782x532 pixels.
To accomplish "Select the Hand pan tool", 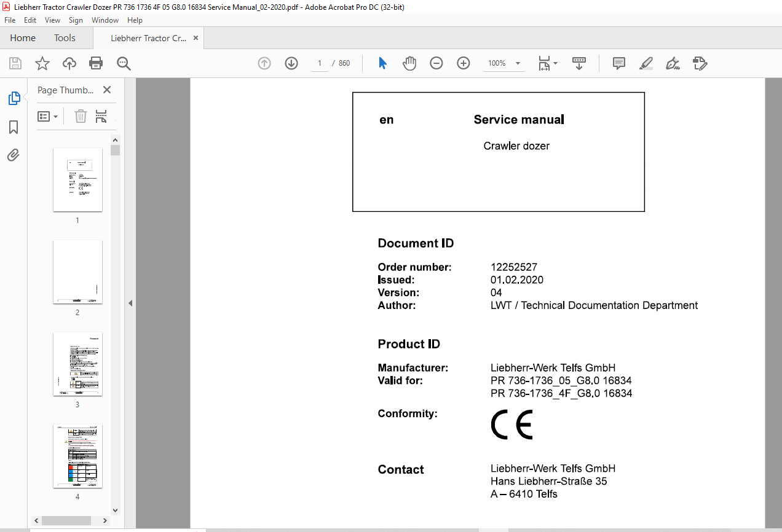I will coord(409,63).
